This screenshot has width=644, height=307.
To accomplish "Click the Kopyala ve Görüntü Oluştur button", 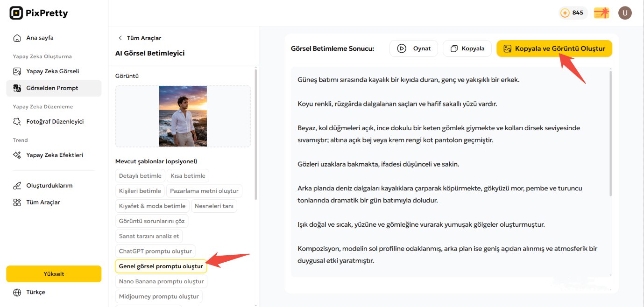I will [x=554, y=48].
